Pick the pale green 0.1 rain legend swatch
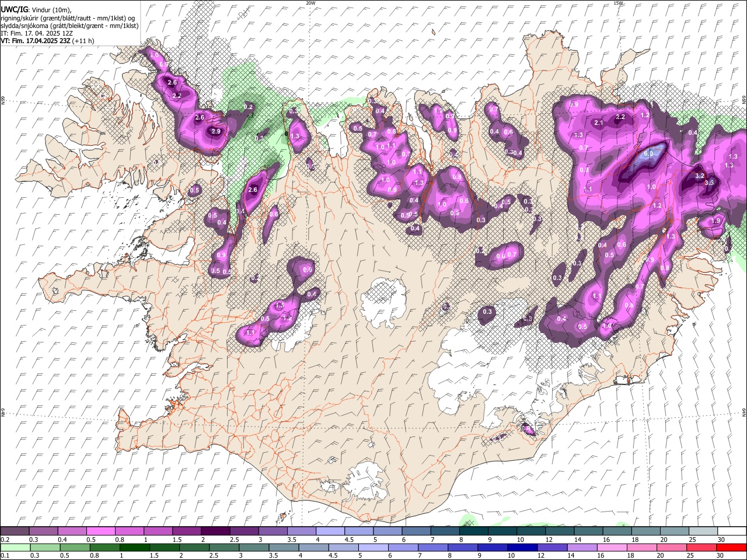 [x=15, y=548]
